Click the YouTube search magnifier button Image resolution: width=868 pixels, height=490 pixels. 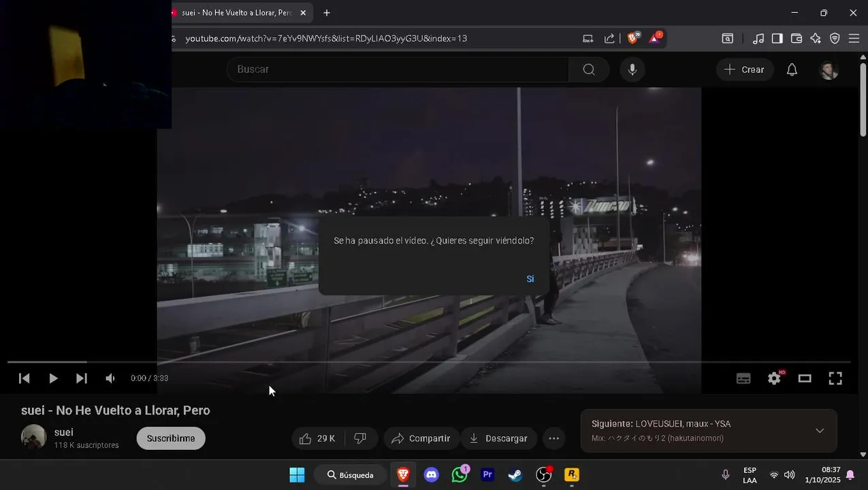(589, 69)
